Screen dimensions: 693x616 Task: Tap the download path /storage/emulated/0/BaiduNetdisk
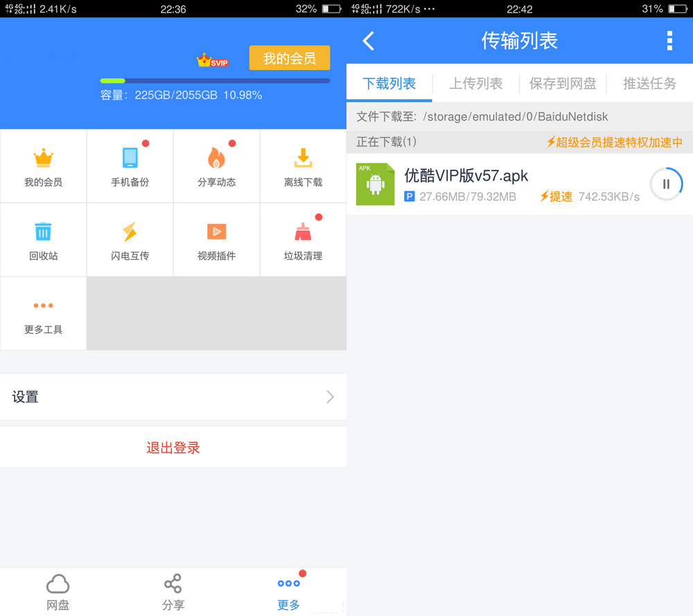(x=516, y=116)
